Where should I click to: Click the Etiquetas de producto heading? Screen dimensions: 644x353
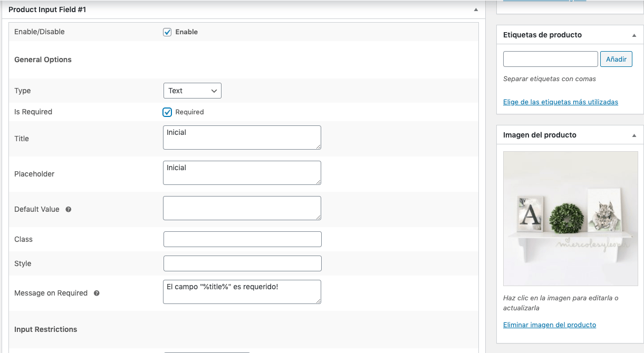click(542, 35)
